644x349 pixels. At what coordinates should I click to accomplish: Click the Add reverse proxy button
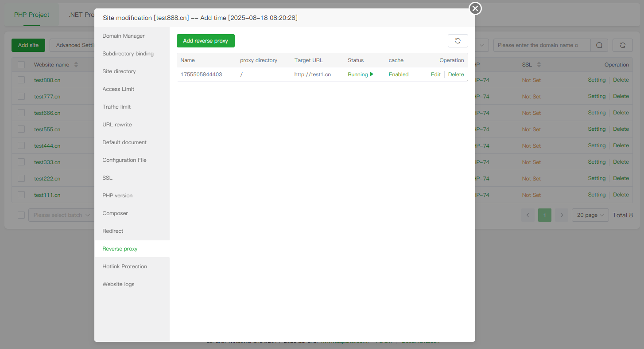pos(206,41)
